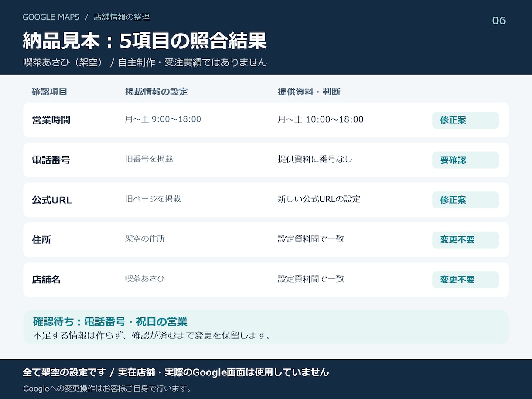Click the footer note Googleへの変更操作はお客様ご自身で行います
The image size is (532, 399).
pos(107,388)
